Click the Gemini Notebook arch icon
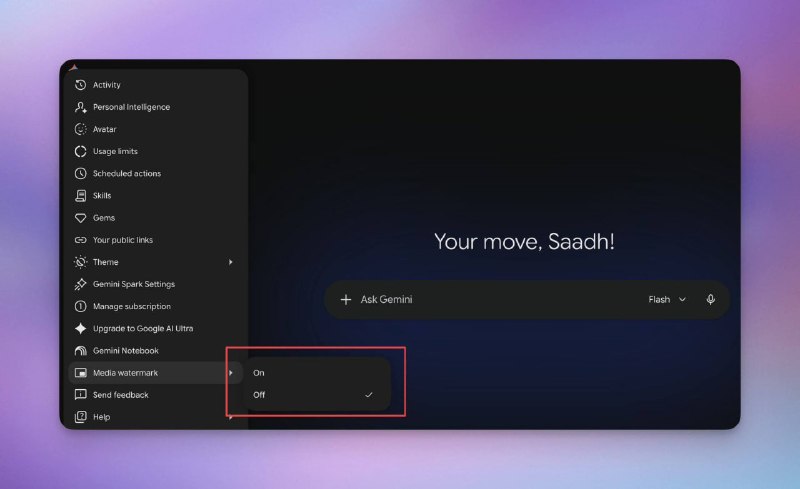Viewport: 800px width, 489px height. 81,351
